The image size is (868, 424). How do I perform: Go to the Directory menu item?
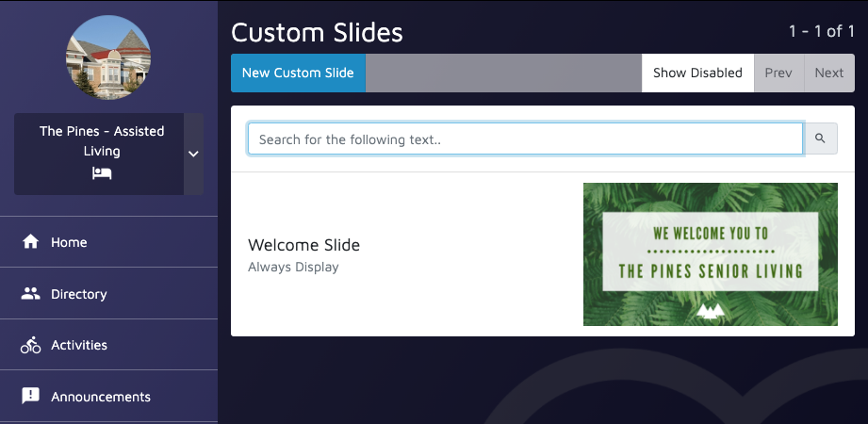pos(108,293)
